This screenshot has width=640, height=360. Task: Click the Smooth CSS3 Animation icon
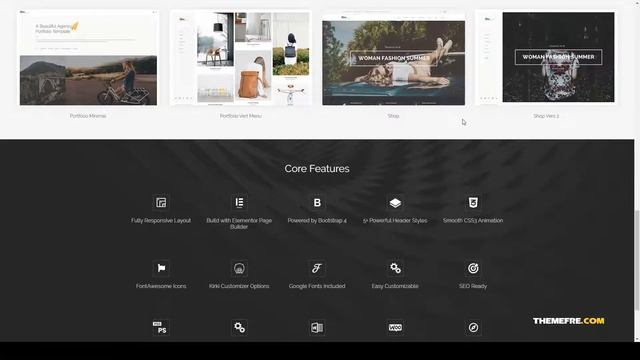473,202
